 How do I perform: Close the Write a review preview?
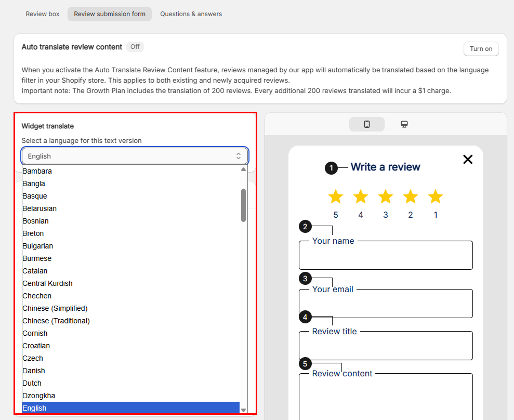468,160
